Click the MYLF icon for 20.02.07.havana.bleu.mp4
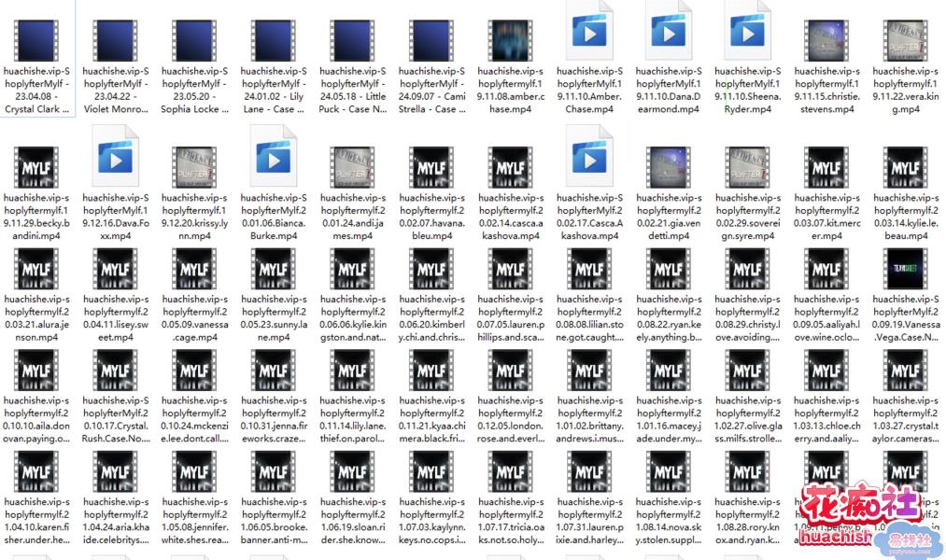 pos(431,167)
